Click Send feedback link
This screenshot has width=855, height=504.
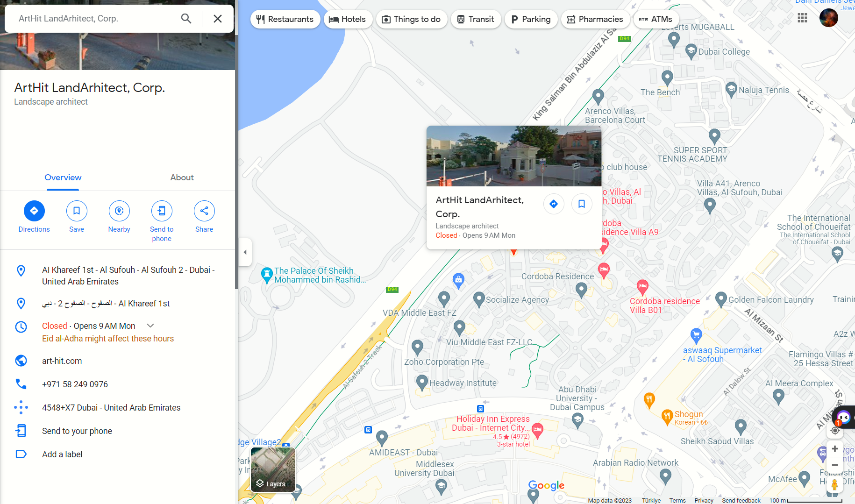coord(741,500)
